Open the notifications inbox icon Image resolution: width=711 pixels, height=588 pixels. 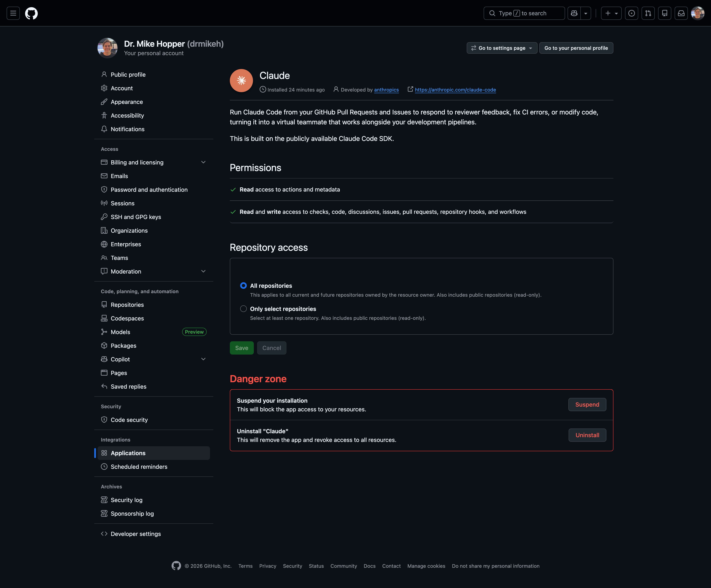coord(681,13)
